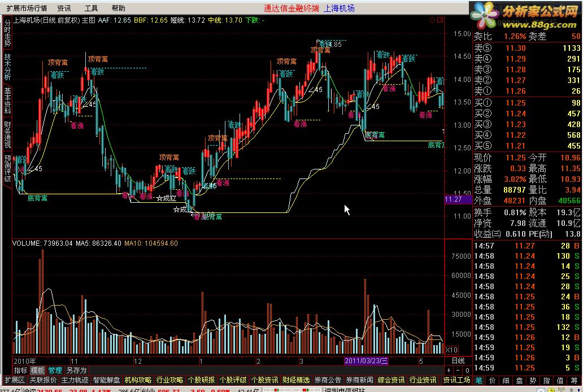
Task: Click the 买① 11.25 order row
Action: point(527,103)
